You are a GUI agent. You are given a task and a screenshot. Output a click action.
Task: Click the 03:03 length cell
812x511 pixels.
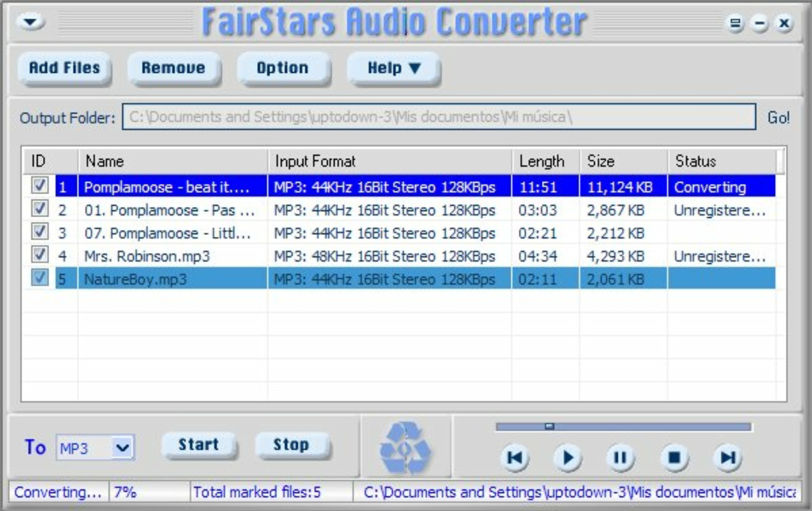tap(546, 210)
